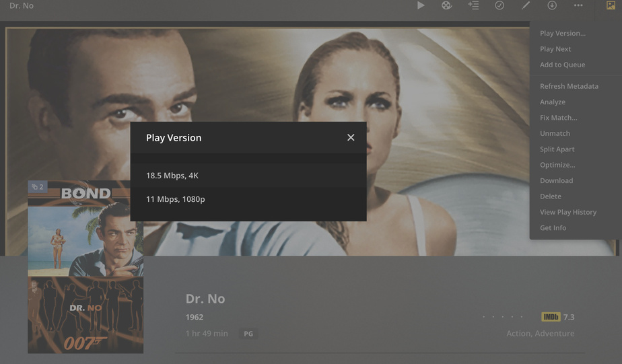Click the PG content rating badge
Screen dimensions: 622x364
click(x=248, y=334)
